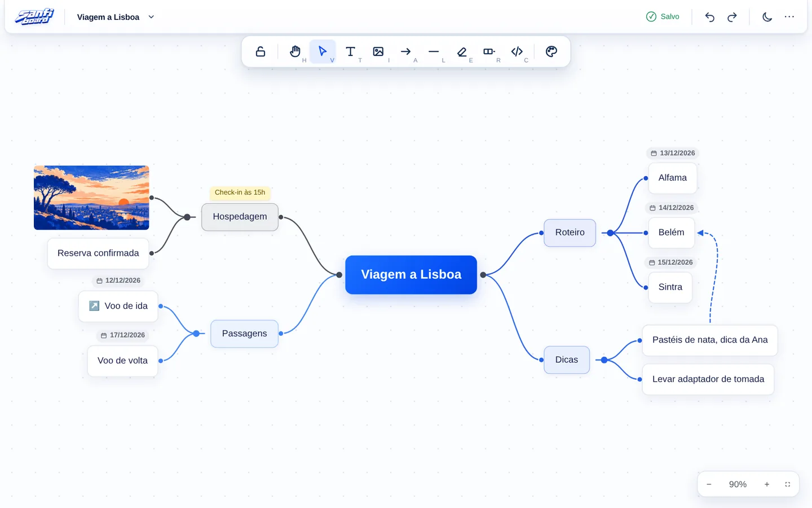Image resolution: width=812 pixels, height=508 pixels.
Task: Toggle the canvas lock icon
Action: [x=261, y=51]
